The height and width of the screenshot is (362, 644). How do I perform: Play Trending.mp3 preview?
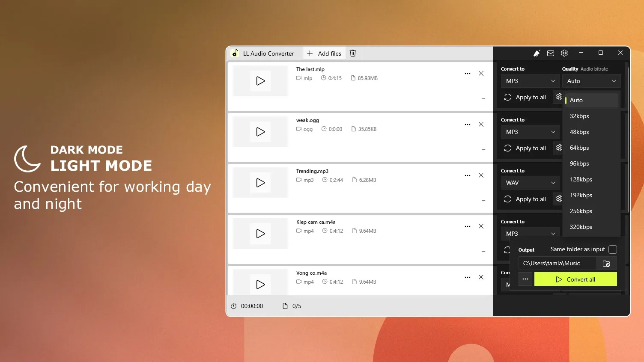point(260,183)
